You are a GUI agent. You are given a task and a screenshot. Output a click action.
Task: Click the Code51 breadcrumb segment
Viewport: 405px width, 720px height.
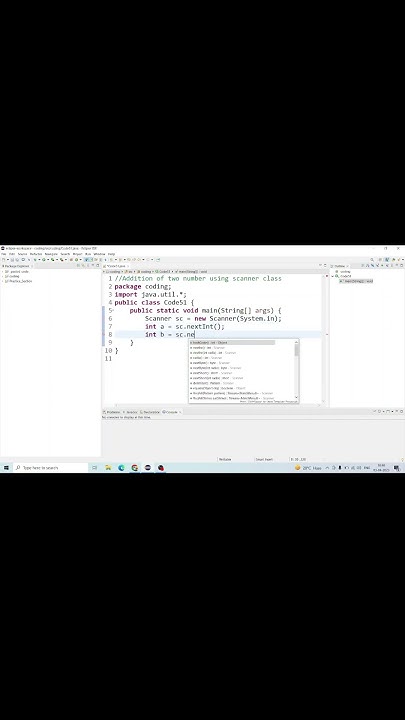click(x=163, y=271)
